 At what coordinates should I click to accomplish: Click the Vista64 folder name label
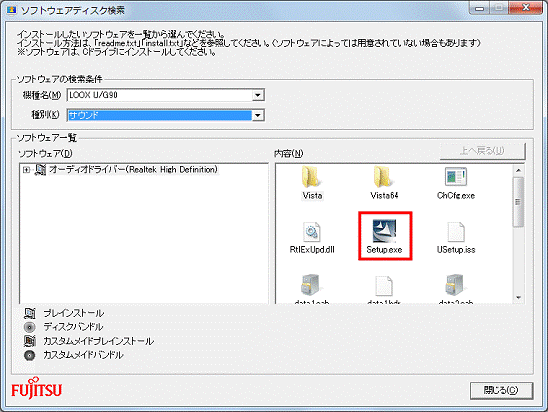click(384, 196)
